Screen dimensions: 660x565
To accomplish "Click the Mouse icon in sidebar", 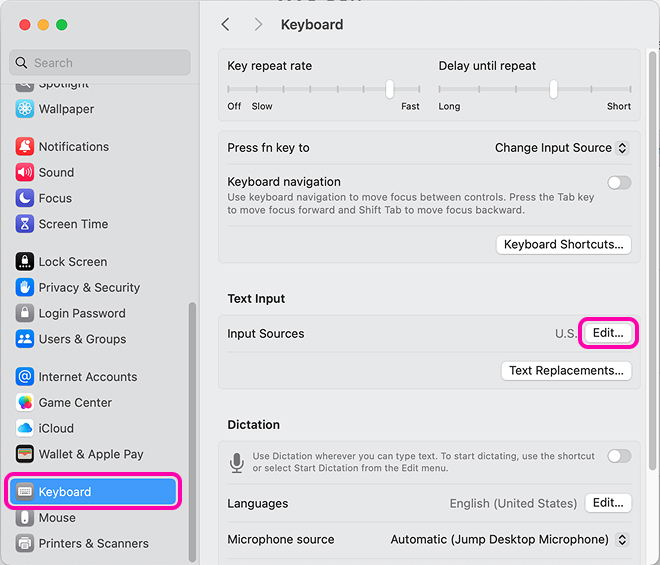I will (25, 517).
